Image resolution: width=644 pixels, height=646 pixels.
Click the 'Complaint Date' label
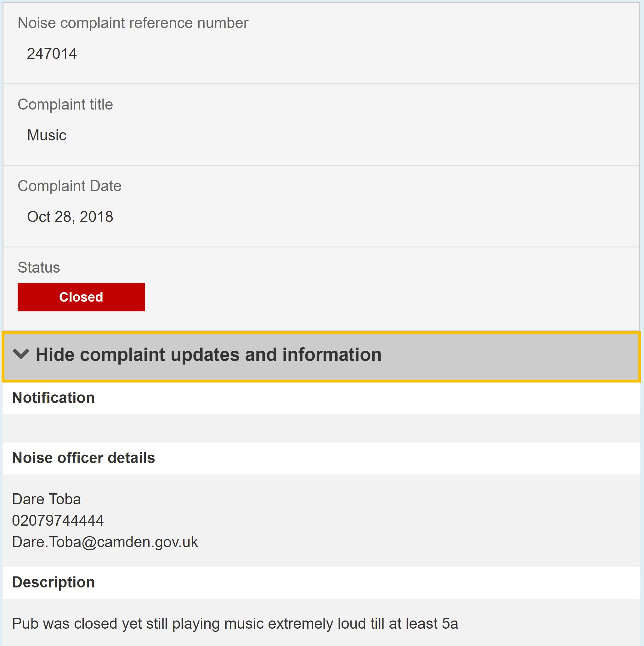click(x=69, y=186)
